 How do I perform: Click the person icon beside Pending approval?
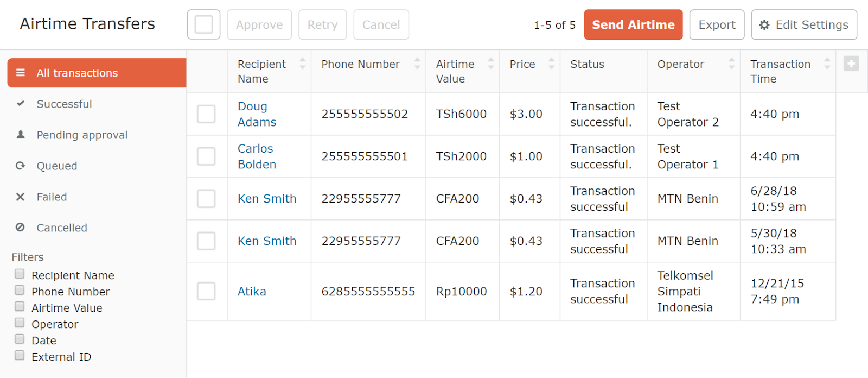pyautogui.click(x=21, y=134)
